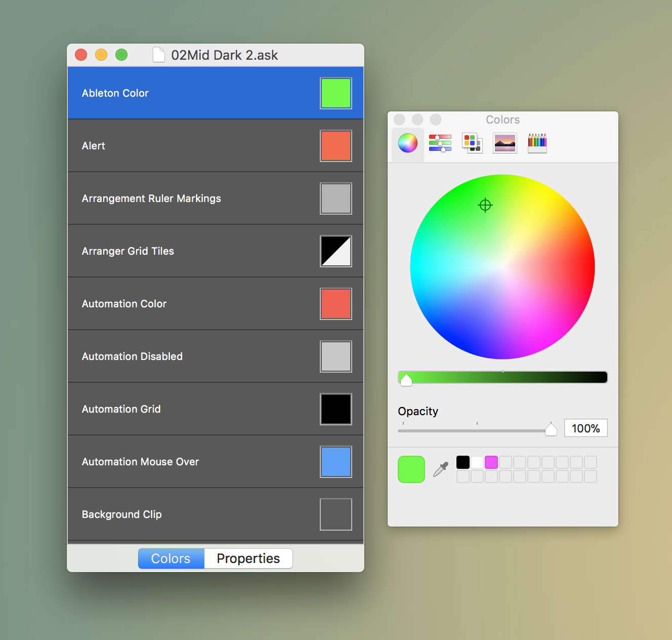Click the Opacity percentage field showing 100%
The width and height of the screenshot is (672, 640).
(586, 428)
